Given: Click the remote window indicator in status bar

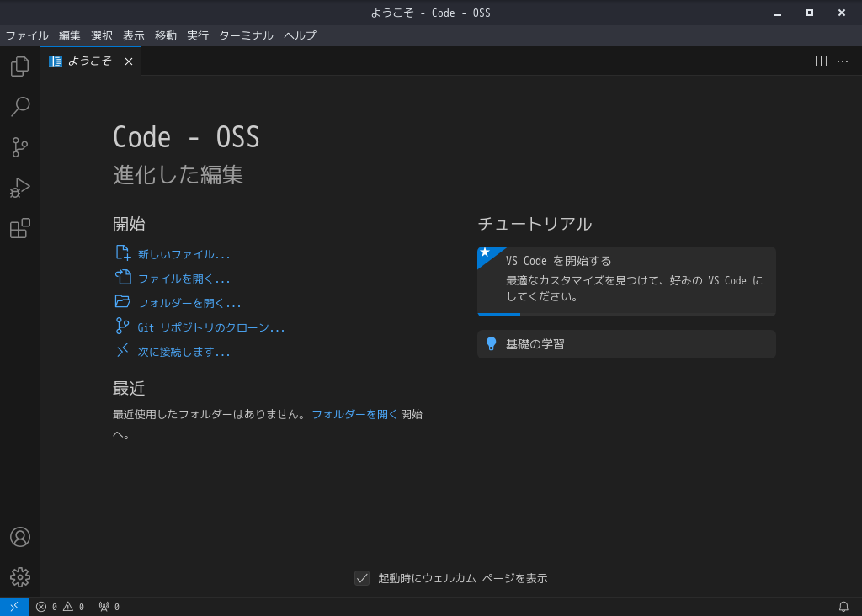Looking at the screenshot, I should coord(14,607).
